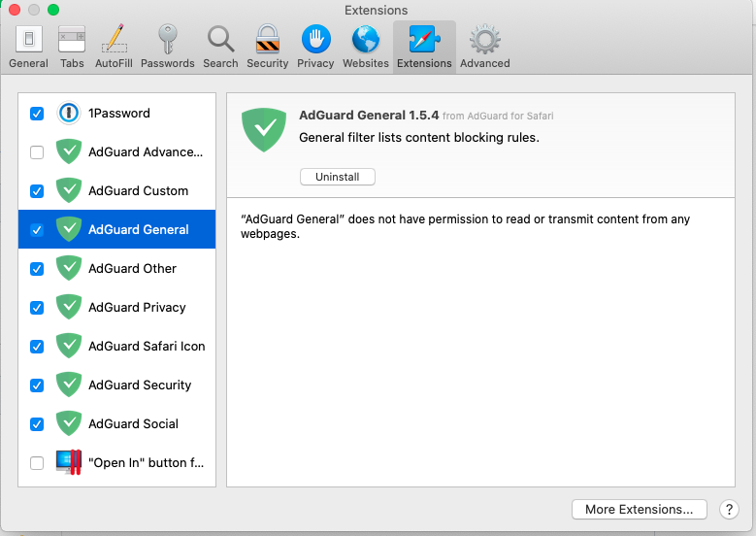Screen dimensions: 756x536
Task: Select the AdGuard Advance... row label
Action: click(x=146, y=152)
